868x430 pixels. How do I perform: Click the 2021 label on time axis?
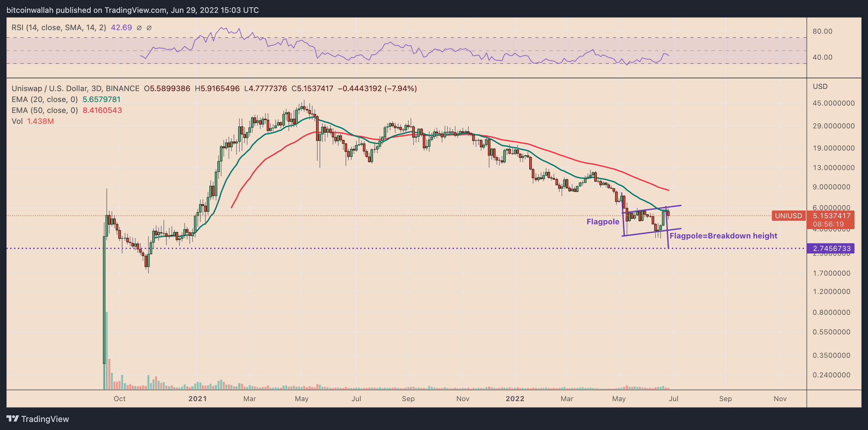[x=197, y=399]
